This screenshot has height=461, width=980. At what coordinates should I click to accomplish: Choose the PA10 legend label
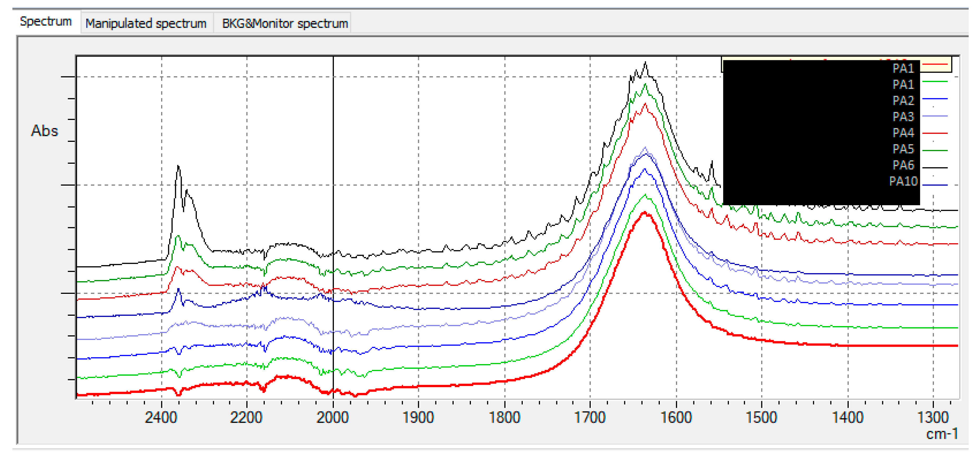[x=903, y=181]
